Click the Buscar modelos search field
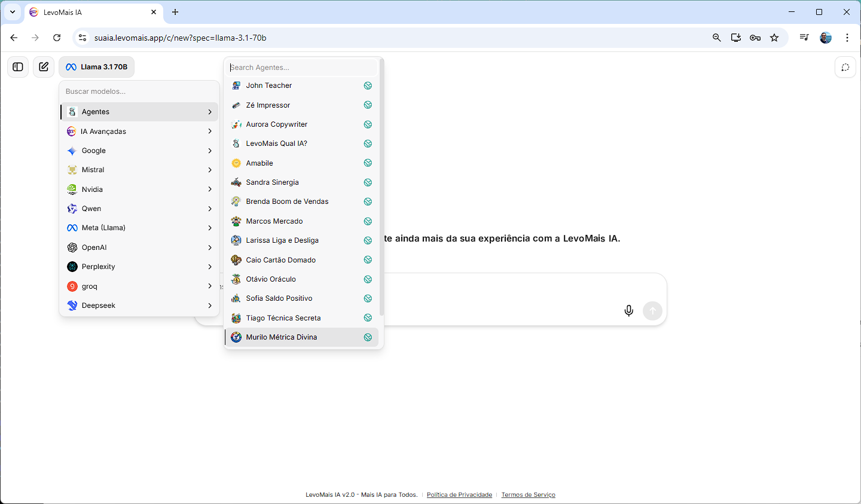Image resolution: width=861 pixels, height=504 pixels. point(139,91)
